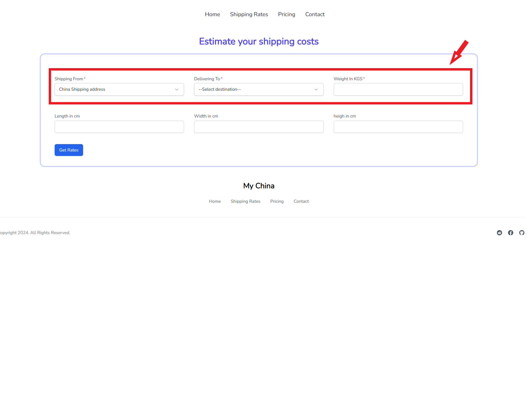Image resolution: width=532 pixels, height=410 pixels.
Task: Click the heigh in cm label
Action: click(x=345, y=116)
